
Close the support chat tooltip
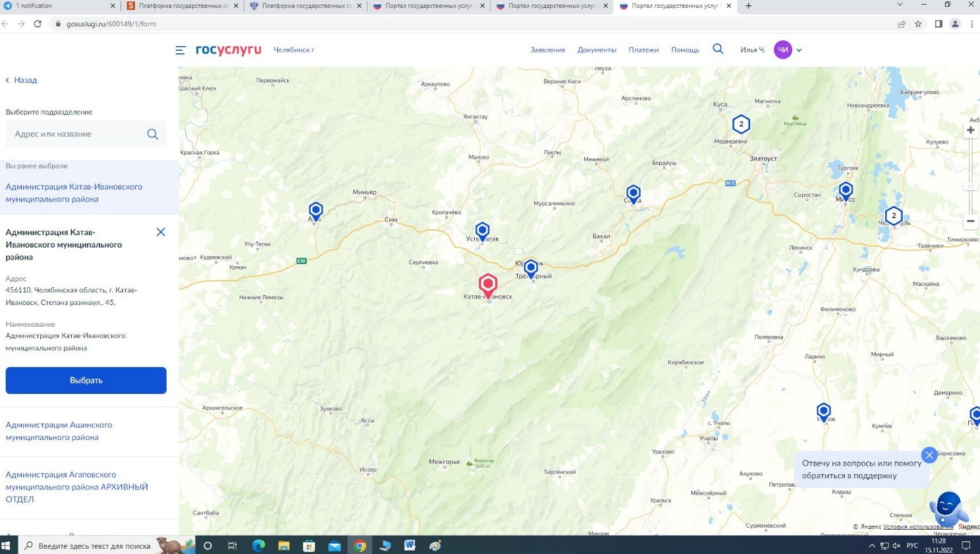(x=929, y=455)
